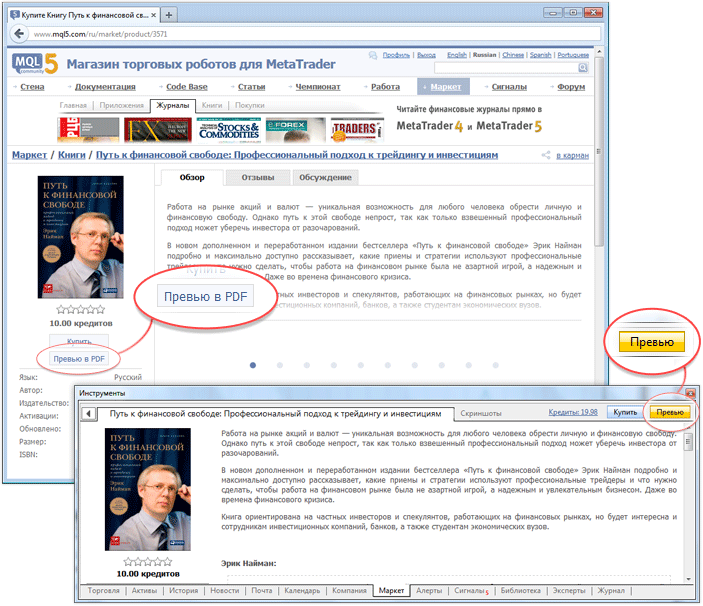
Task: Click the Маркет breadcrumb link
Action: tap(29, 155)
